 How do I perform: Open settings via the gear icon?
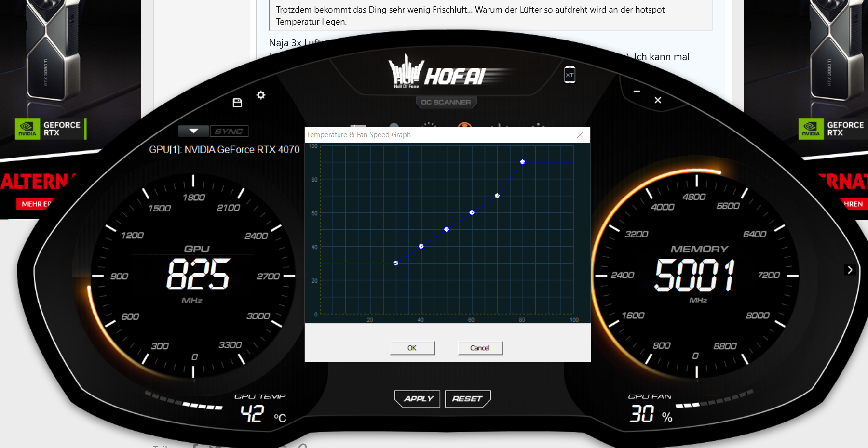click(x=261, y=95)
